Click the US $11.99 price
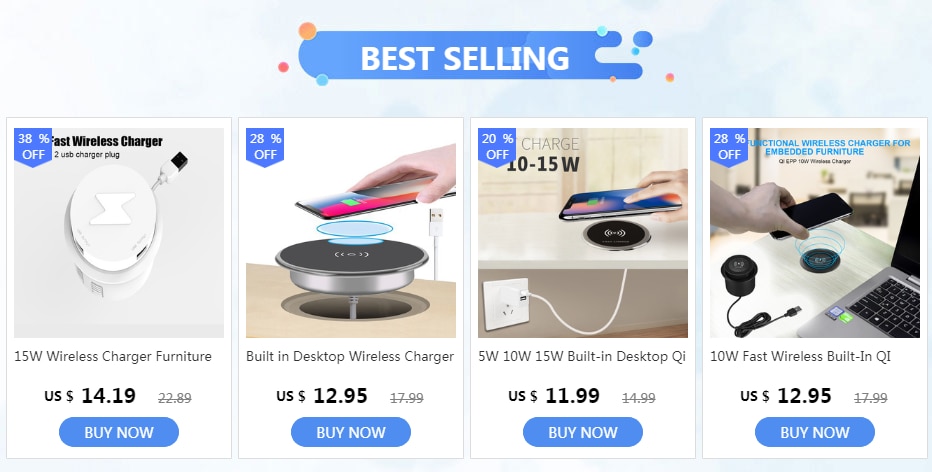The image size is (932, 472). (x=554, y=396)
